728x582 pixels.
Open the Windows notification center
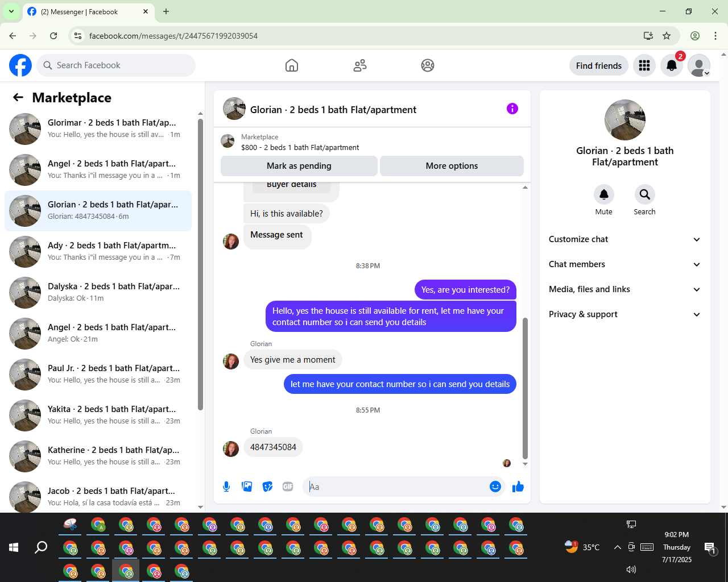[x=710, y=548]
